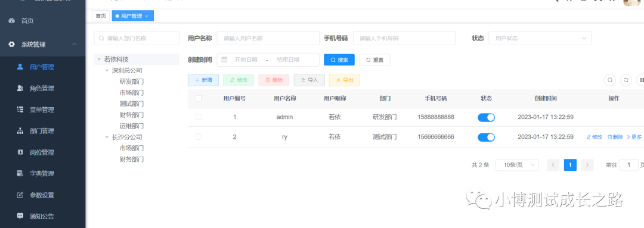Click the 导出 export button
Image resolution: width=644 pixels, height=228 pixels.
tap(345, 80)
